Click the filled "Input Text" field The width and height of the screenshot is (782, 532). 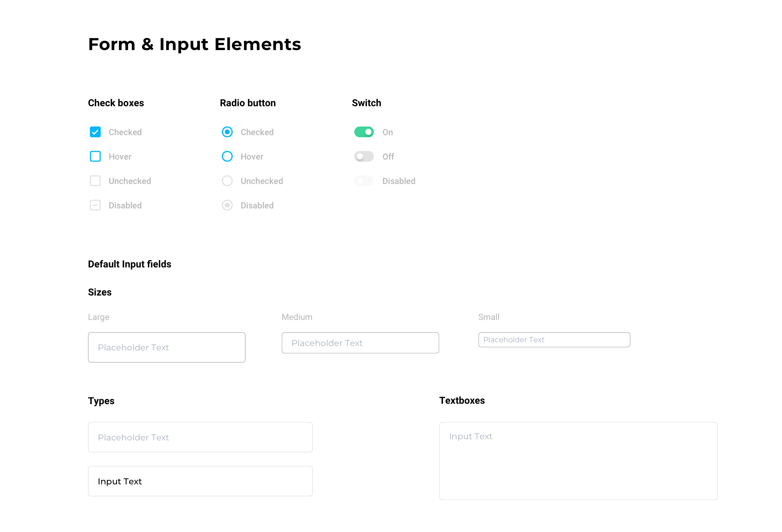click(200, 481)
